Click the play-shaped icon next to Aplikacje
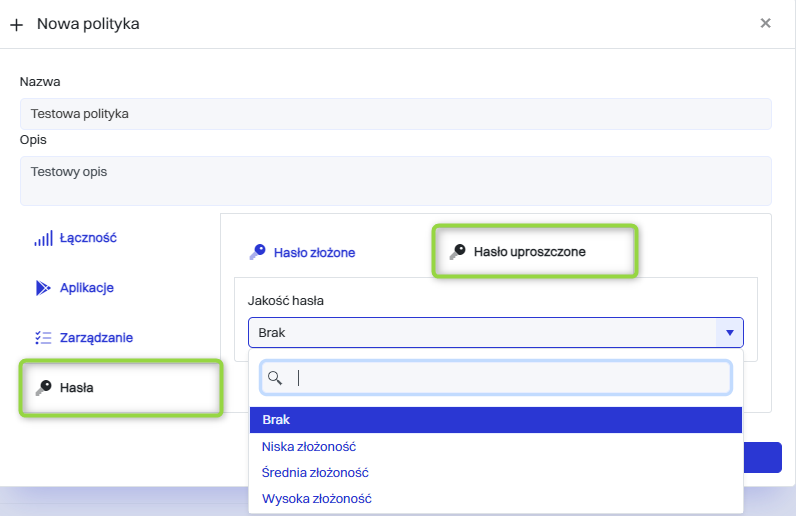The image size is (796, 516). tap(43, 288)
